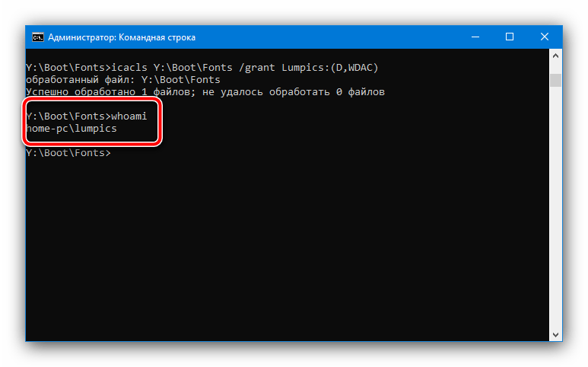Click the scrollbar down arrow
588x367 pixels.
point(555,334)
